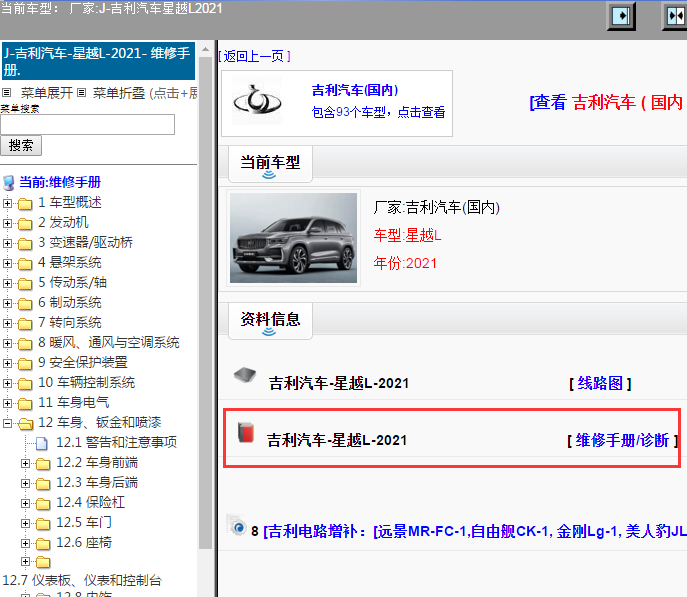Click 菜单折叠 collapse icon
Viewport: 687px width, 597px height.
[x=81, y=92]
